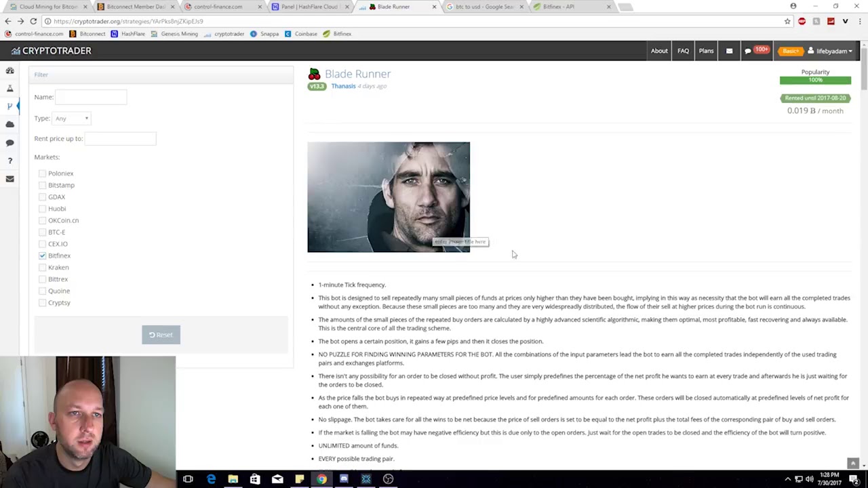Viewport: 868px width, 488px height.
Task: Open the Mail app on the taskbar
Action: coord(277,479)
